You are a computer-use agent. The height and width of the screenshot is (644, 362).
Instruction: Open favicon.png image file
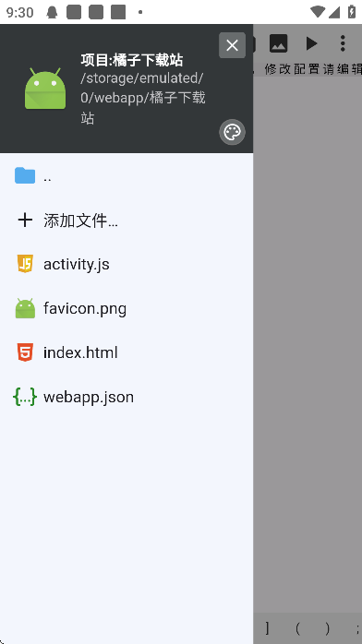(127, 308)
